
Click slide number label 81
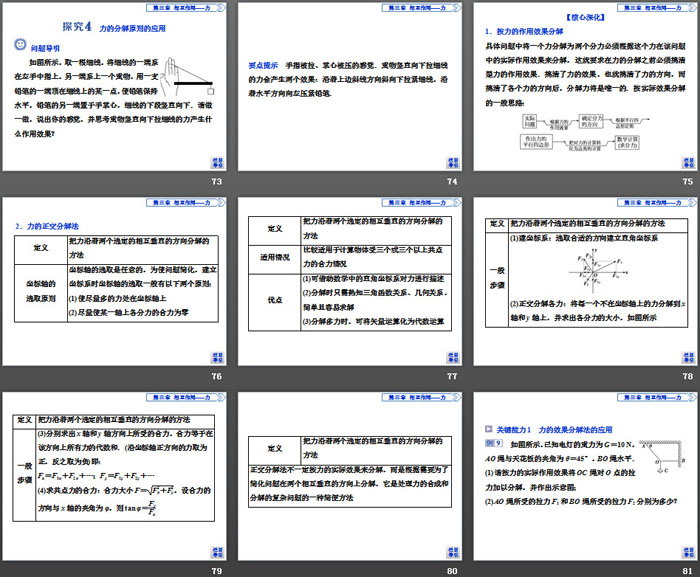(688, 571)
